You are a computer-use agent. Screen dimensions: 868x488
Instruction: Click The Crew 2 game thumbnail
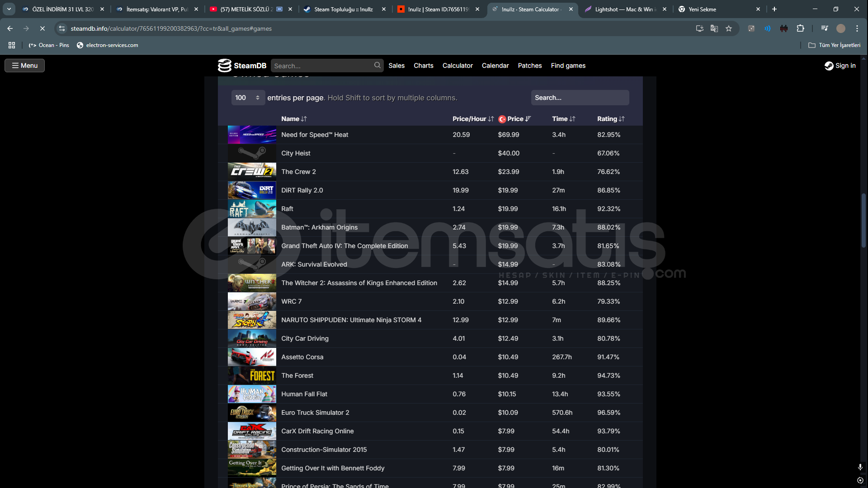point(252,172)
